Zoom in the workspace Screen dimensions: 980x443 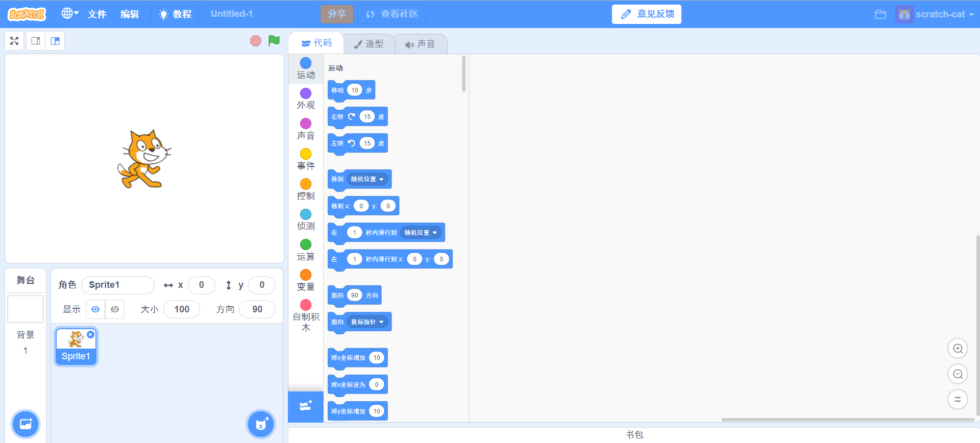click(958, 349)
